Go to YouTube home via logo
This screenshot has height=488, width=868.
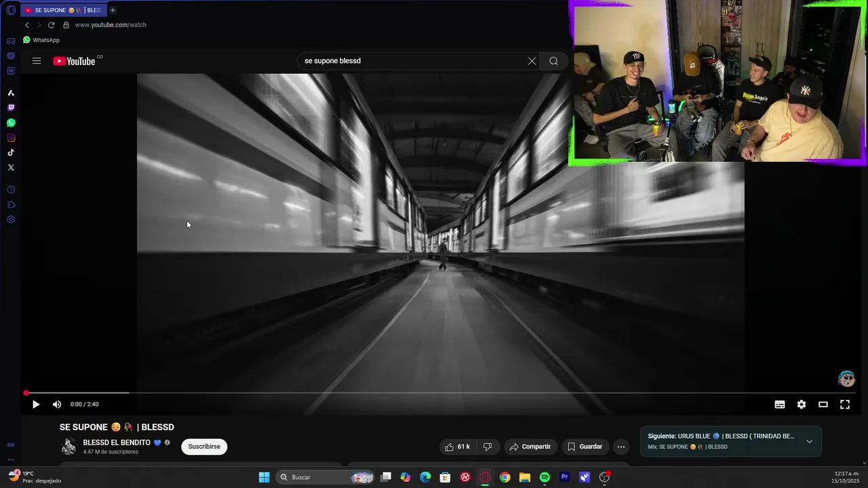point(75,61)
